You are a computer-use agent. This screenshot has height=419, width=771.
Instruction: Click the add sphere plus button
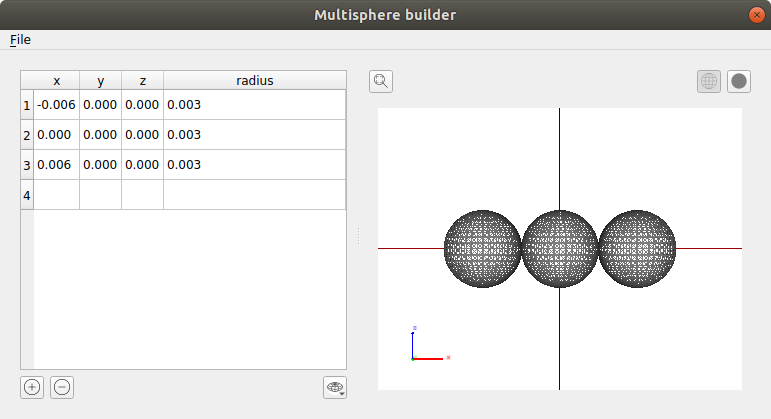click(32, 388)
